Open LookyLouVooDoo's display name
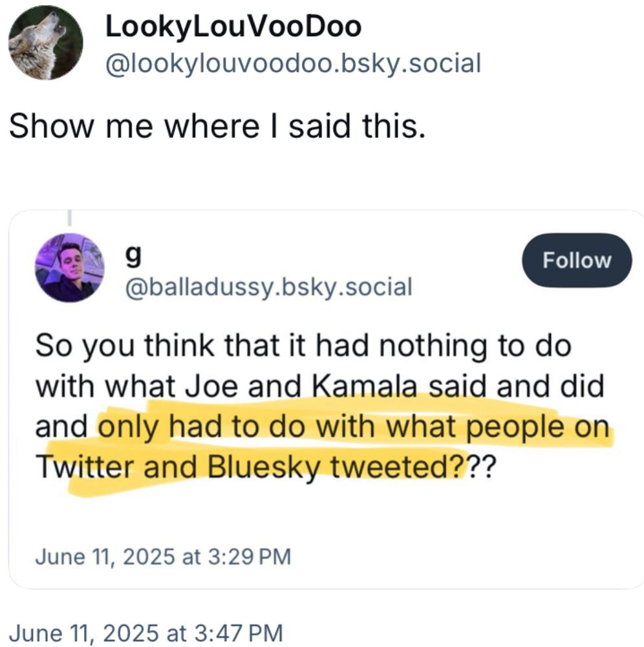This screenshot has width=644, height=647. point(233,27)
